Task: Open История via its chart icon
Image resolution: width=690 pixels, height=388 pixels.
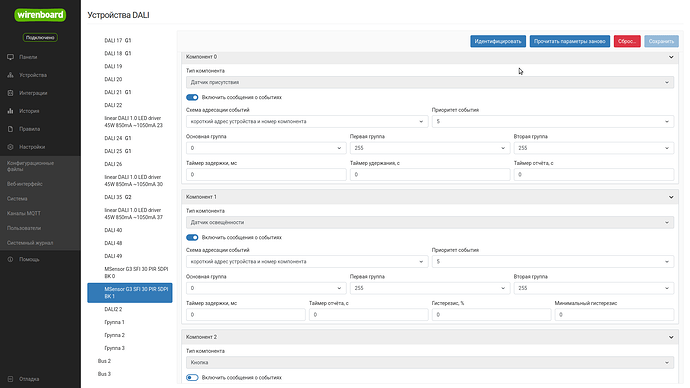Action: 11,111
